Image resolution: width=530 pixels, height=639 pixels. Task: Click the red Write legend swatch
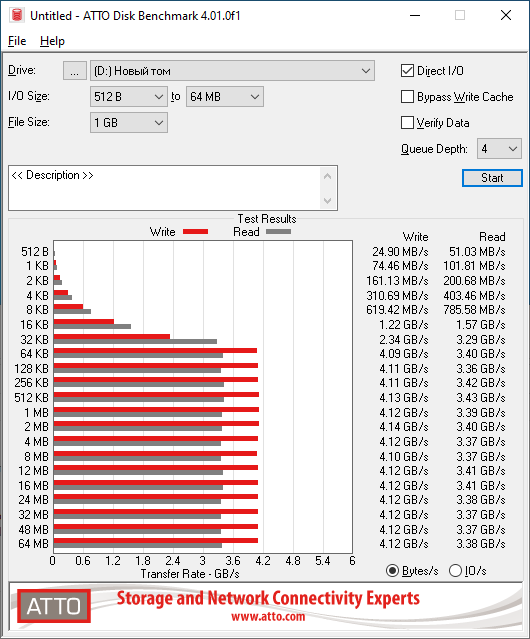point(196,231)
